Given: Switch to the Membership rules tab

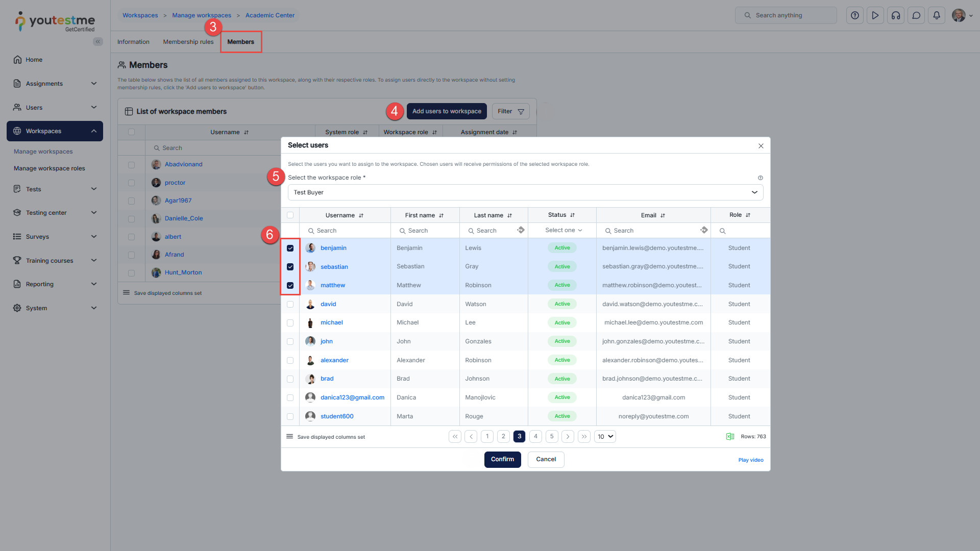Looking at the screenshot, I should point(188,42).
